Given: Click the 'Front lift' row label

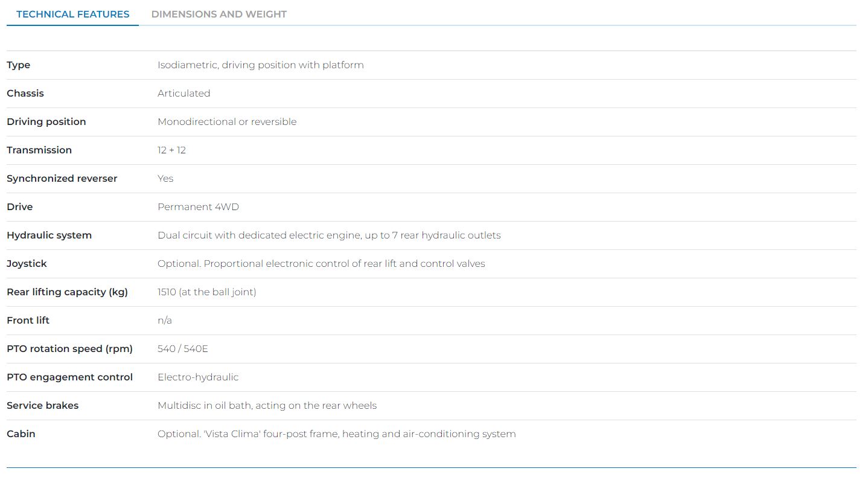Looking at the screenshot, I should tap(28, 321).
